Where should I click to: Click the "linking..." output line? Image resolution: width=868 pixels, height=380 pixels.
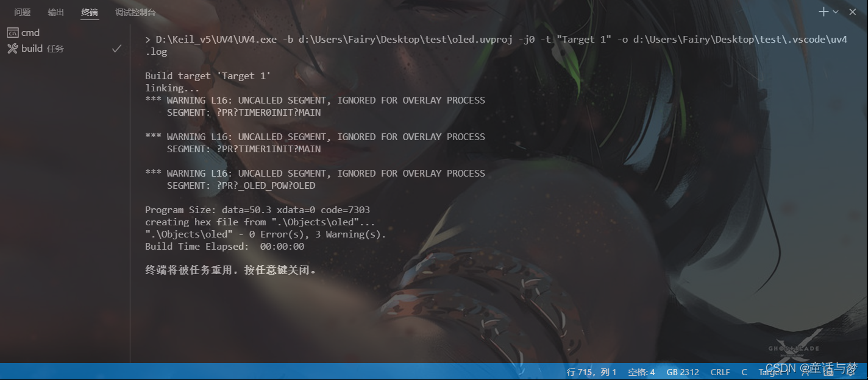[x=173, y=88]
